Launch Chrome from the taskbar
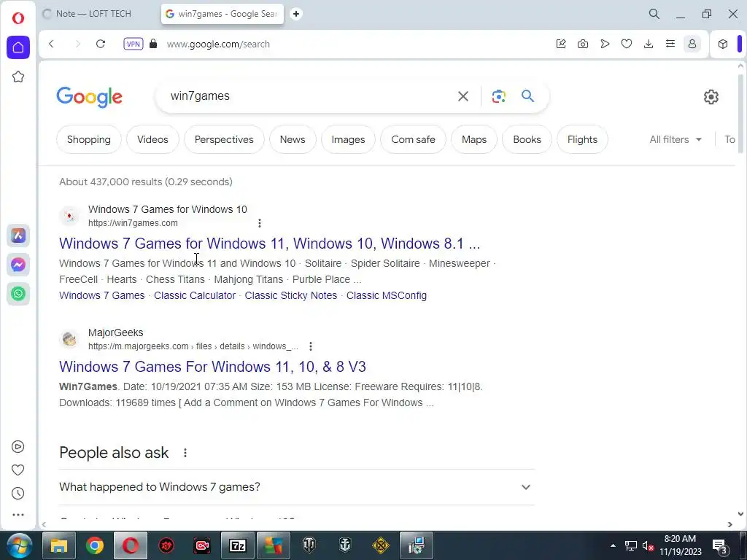 coord(95,545)
